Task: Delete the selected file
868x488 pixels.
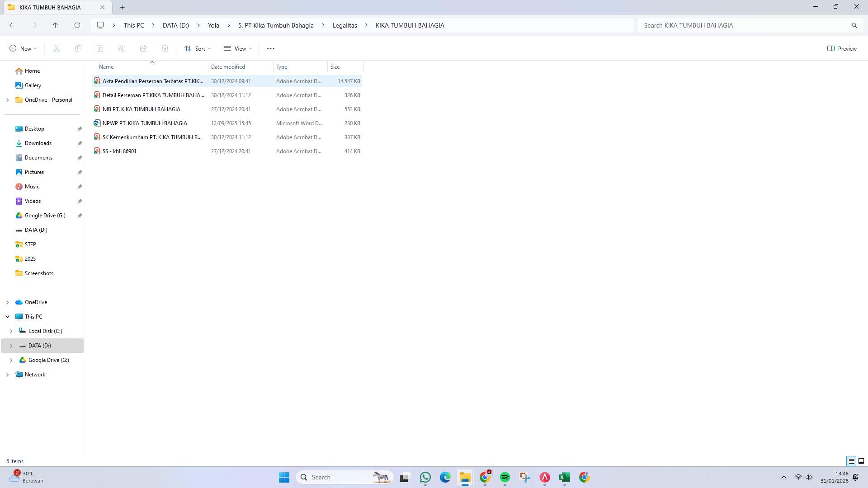Action: [165, 48]
